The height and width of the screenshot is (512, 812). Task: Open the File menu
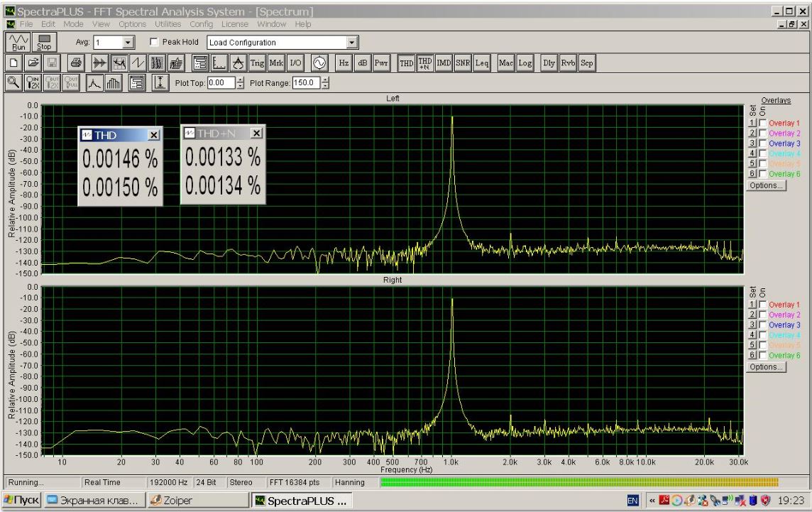click(x=26, y=24)
